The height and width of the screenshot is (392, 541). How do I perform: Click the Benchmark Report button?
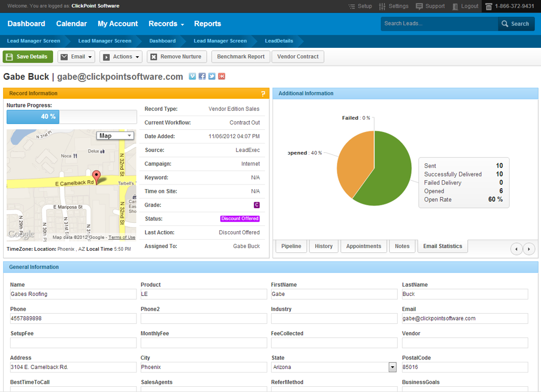tap(241, 57)
